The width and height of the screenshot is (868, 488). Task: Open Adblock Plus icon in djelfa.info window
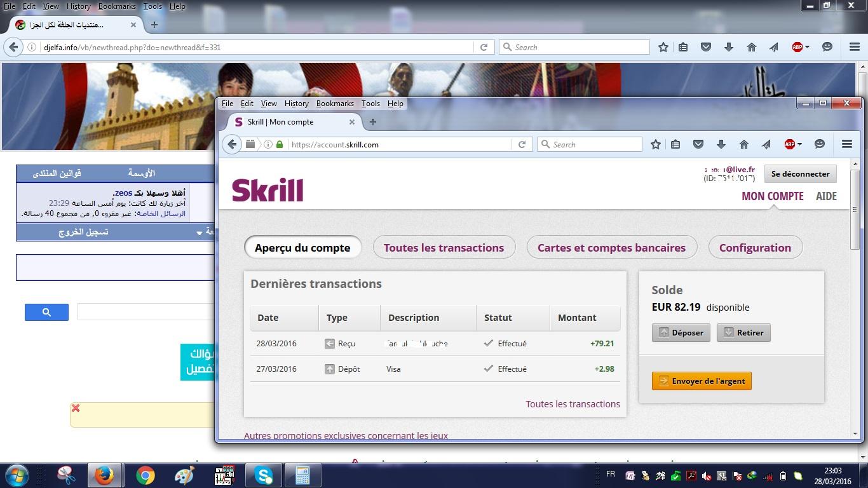[797, 47]
